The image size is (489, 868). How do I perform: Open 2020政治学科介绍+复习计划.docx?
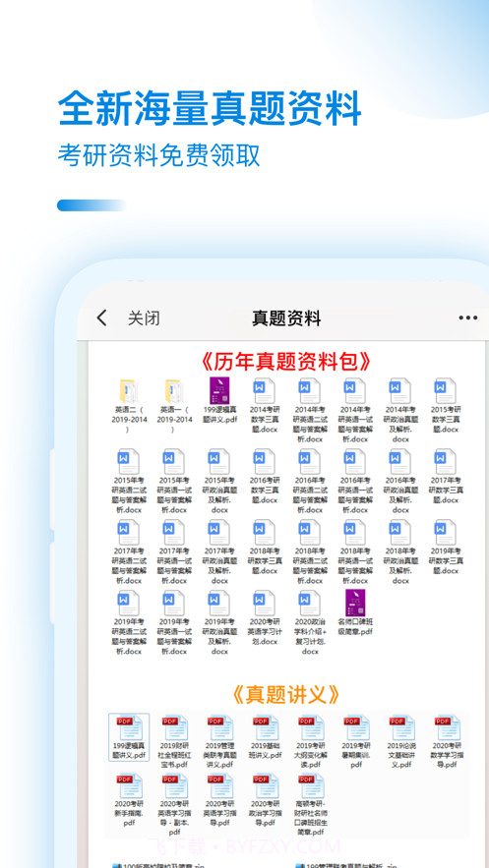pyautogui.click(x=310, y=623)
